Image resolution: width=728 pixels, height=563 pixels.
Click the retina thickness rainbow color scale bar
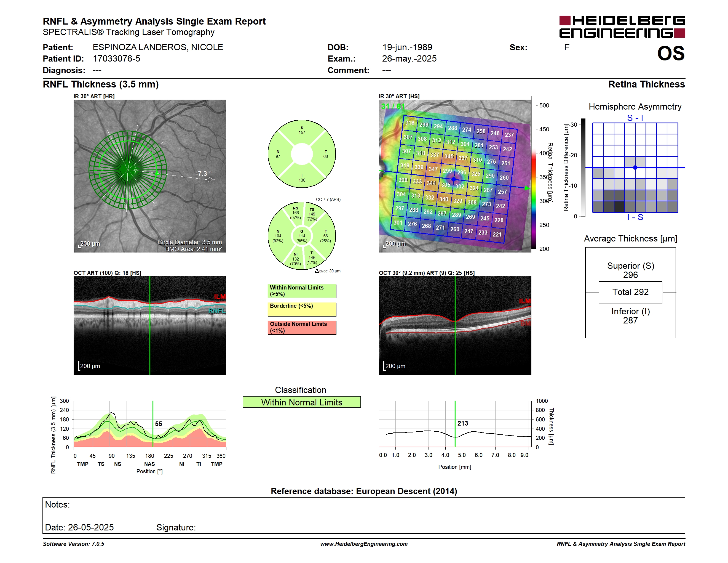(x=534, y=172)
